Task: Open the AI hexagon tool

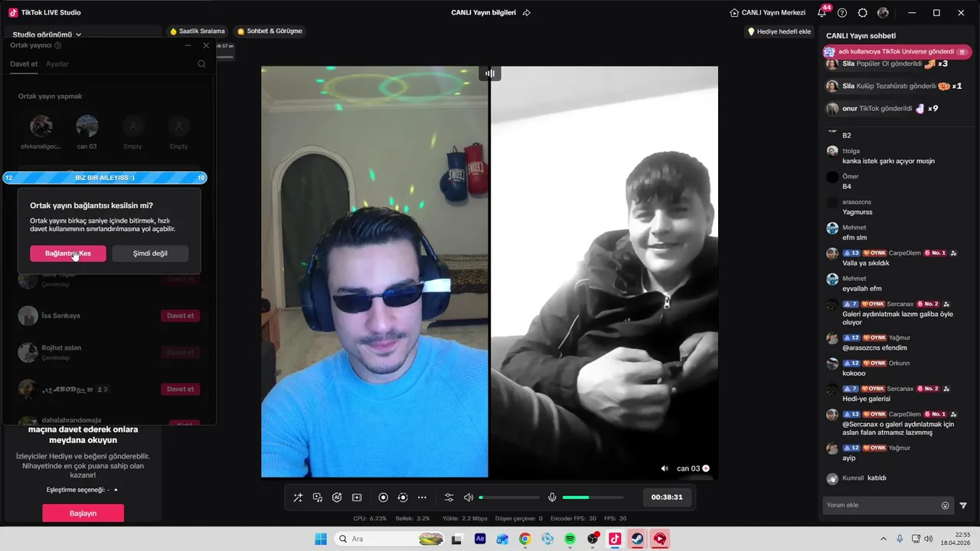Action: click(337, 497)
